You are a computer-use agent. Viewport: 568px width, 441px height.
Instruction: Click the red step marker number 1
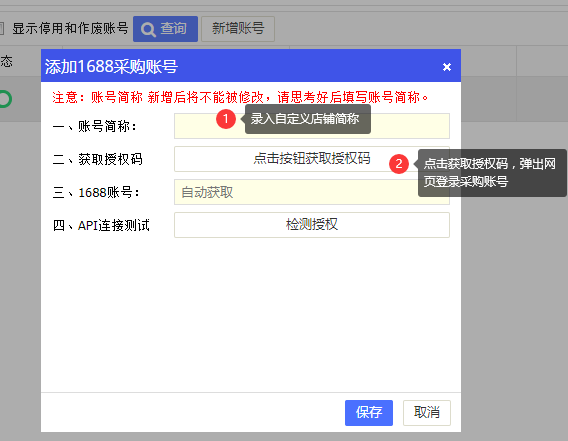pyautogui.click(x=226, y=118)
